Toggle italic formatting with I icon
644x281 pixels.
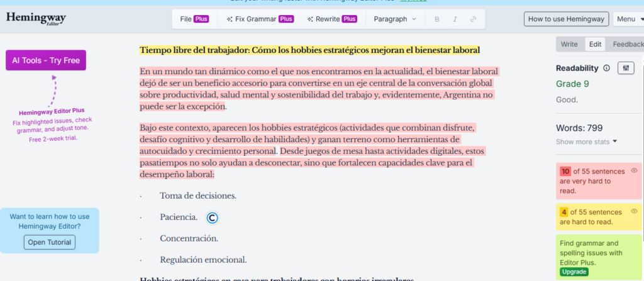point(455,19)
